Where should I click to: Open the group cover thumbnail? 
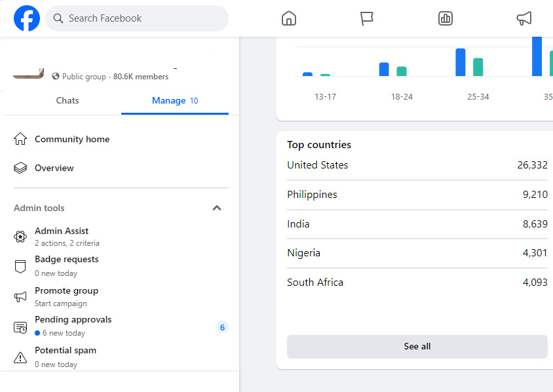[29, 73]
